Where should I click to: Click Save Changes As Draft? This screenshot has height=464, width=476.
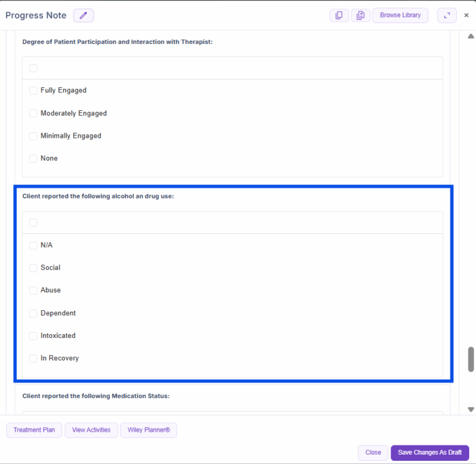pos(430,453)
